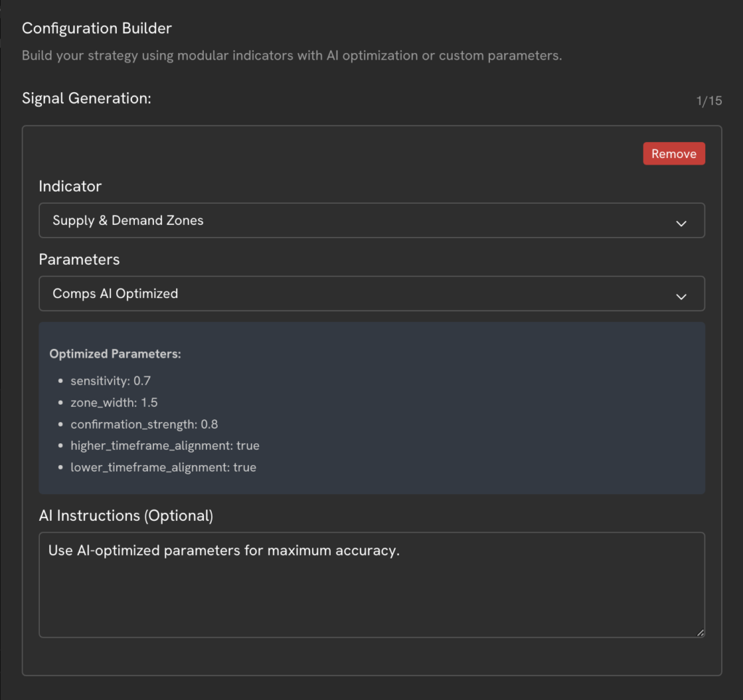
Task: Select the sensitivity: 0.7 parameter line
Action: (x=110, y=381)
